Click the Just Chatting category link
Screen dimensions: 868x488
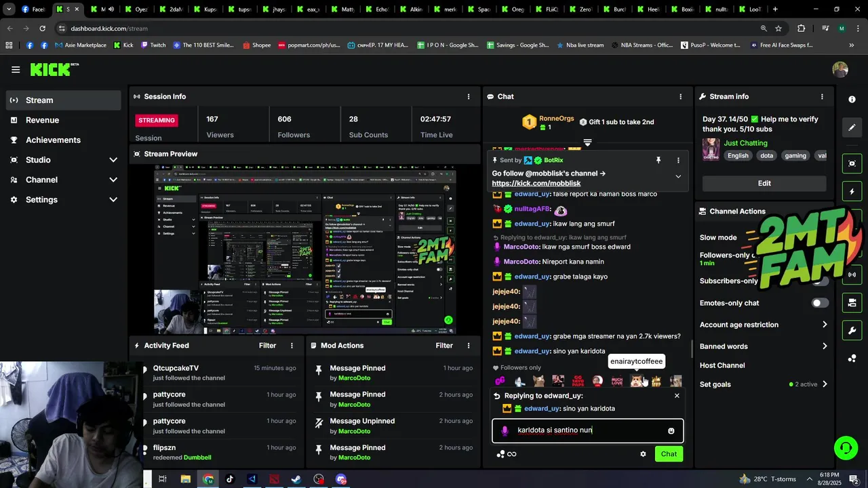pos(745,143)
